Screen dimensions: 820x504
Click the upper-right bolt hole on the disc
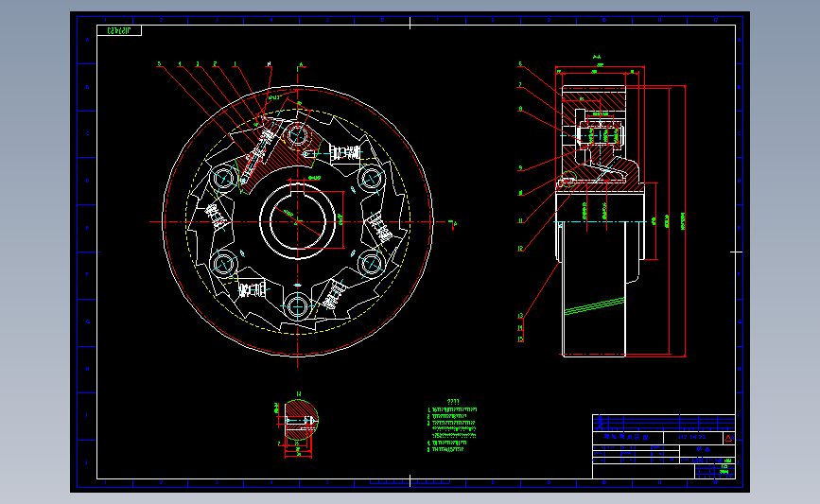point(372,179)
